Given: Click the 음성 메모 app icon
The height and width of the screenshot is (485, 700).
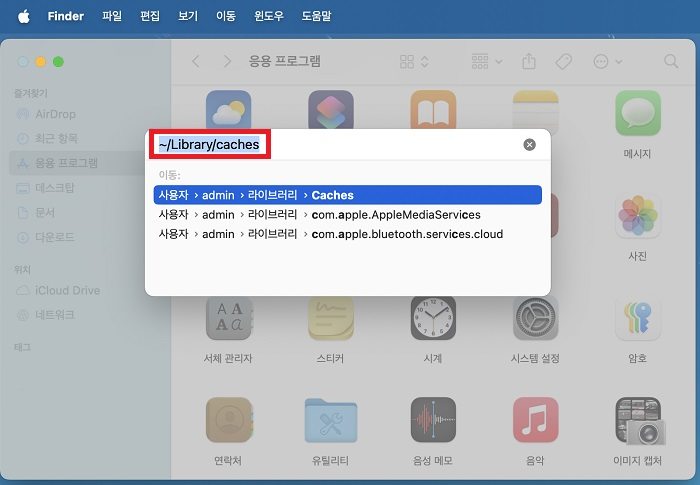Looking at the screenshot, I should pos(433,420).
